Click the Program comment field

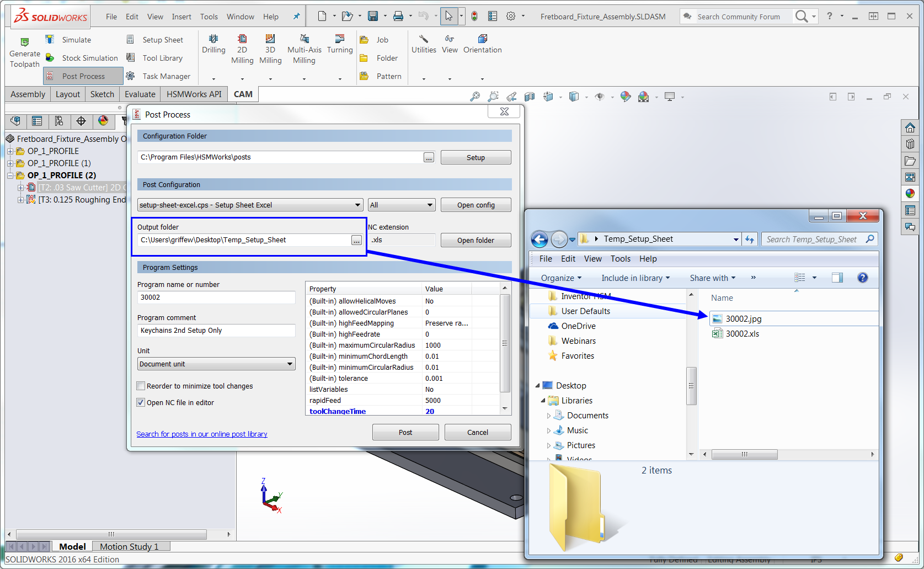tap(216, 331)
